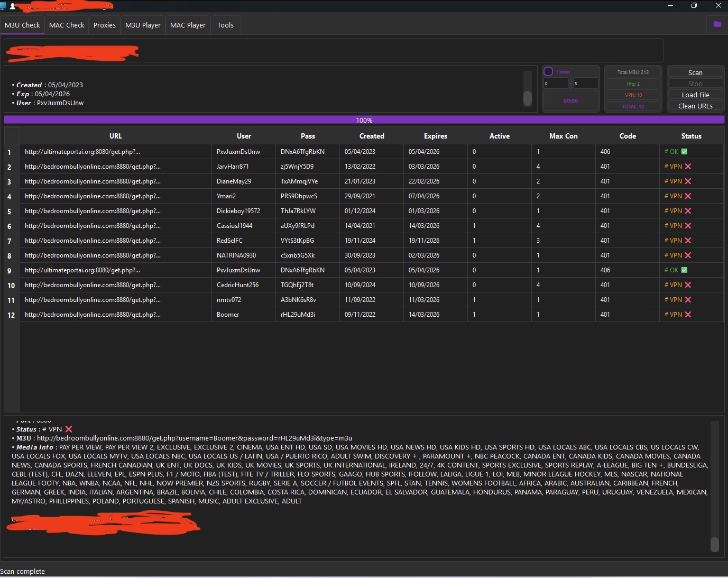Switch to the MAC Check tab
728x578 pixels.
coord(67,25)
